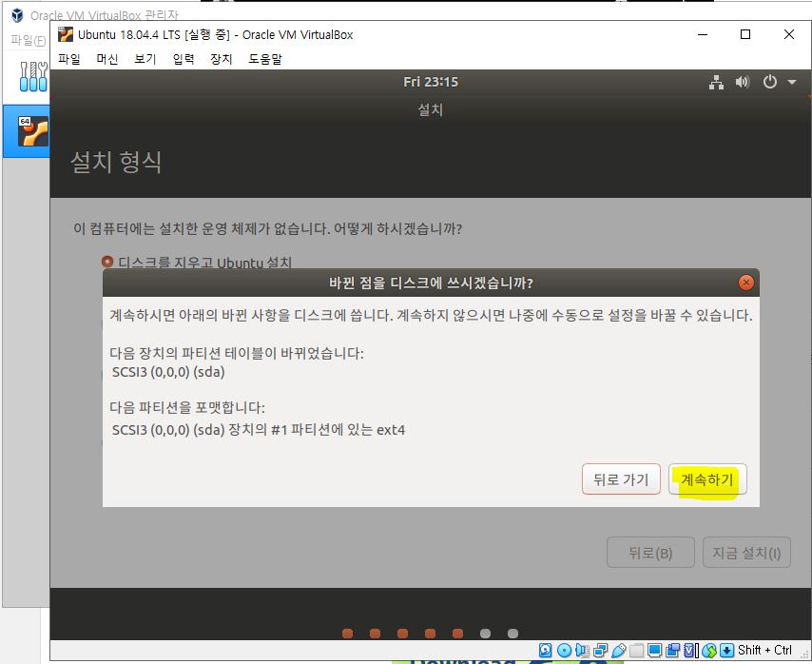Viewport: 812px width, 664px height.
Task: Click the virtualization features V chip icon
Action: point(690,650)
